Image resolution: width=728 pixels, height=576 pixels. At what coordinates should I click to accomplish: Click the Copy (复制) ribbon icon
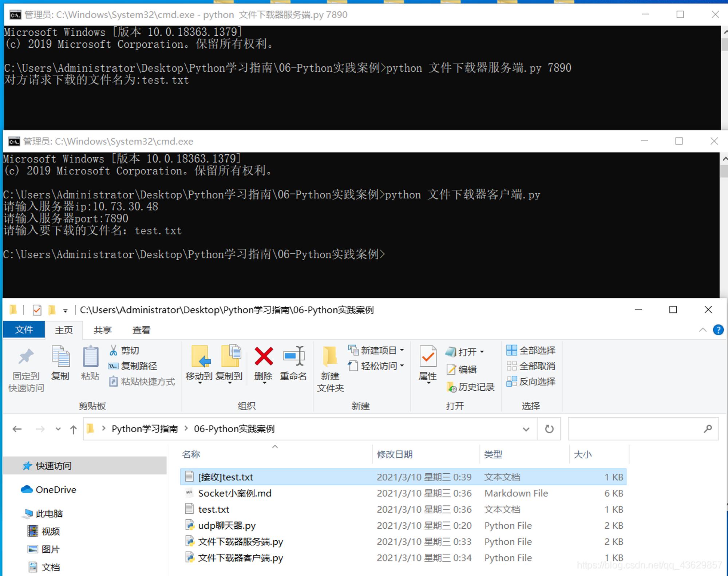pyautogui.click(x=60, y=356)
